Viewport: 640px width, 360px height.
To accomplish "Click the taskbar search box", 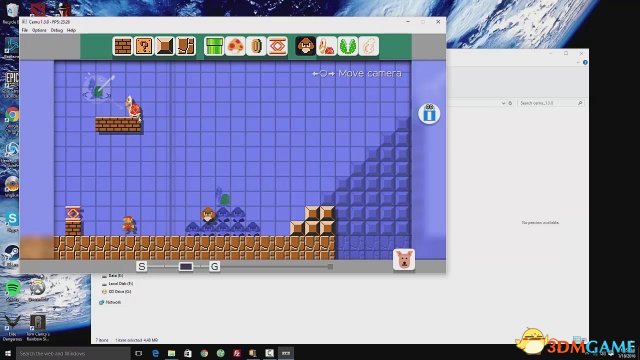I will pos(73,353).
